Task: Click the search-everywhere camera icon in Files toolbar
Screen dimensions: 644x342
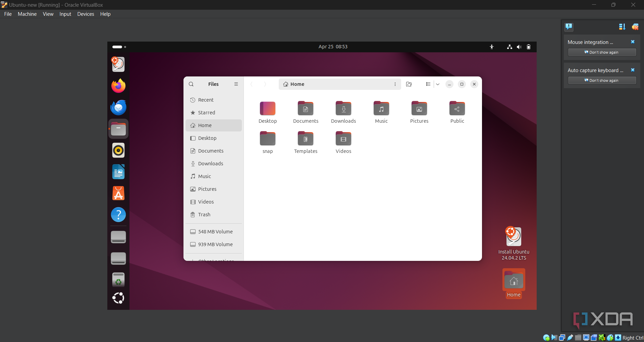Action: point(409,84)
